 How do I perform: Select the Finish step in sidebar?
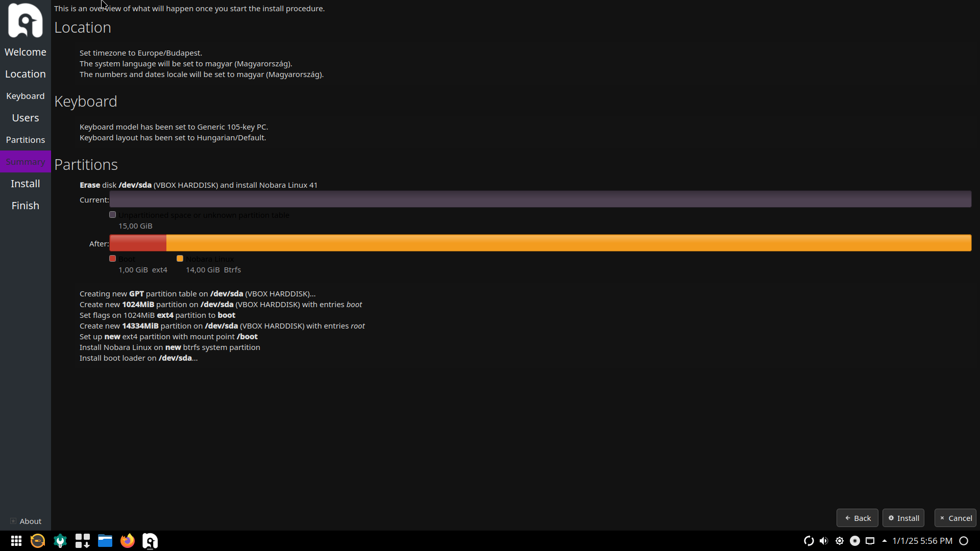[x=26, y=206]
